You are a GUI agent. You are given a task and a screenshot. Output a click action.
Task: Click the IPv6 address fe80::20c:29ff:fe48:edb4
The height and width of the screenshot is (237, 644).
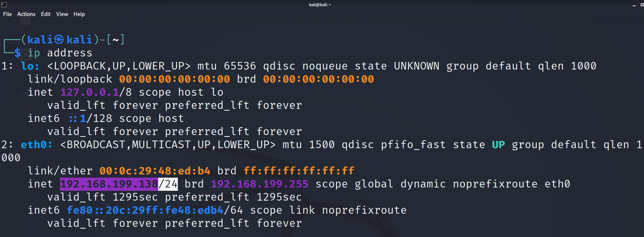coord(145,210)
